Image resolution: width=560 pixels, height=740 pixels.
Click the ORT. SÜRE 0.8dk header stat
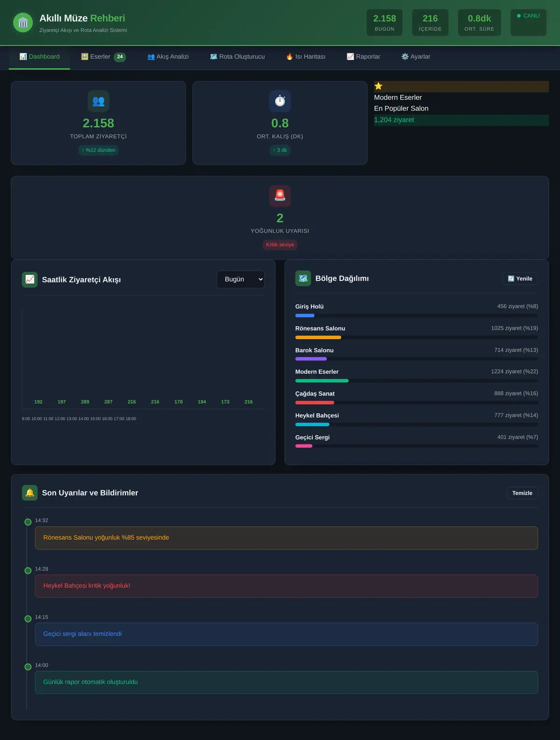click(x=479, y=23)
